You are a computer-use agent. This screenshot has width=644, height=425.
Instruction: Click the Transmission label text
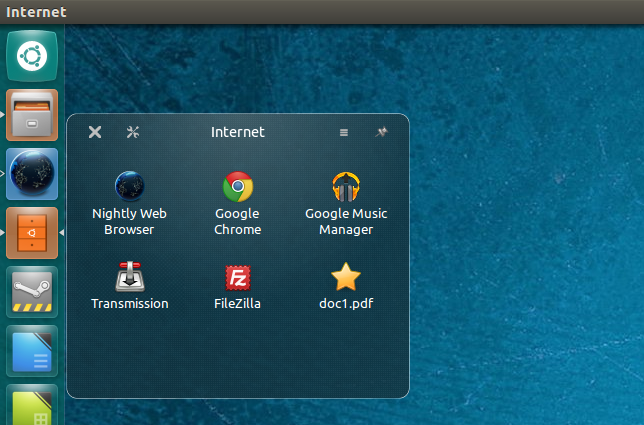[x=130, y=303]
